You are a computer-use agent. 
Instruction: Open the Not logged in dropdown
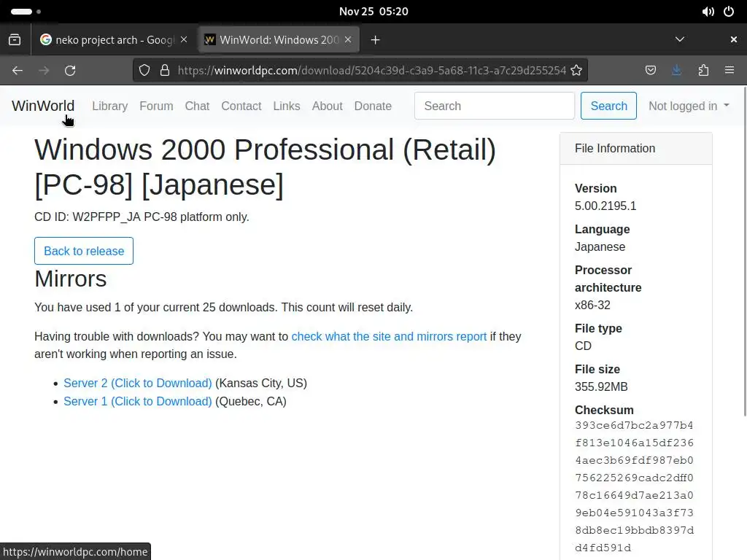[689, 106]
